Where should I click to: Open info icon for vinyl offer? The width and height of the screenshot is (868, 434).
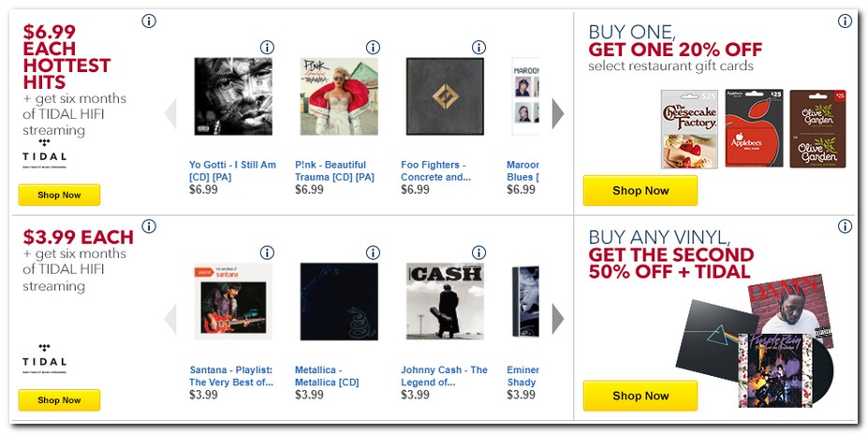(845, 226)
